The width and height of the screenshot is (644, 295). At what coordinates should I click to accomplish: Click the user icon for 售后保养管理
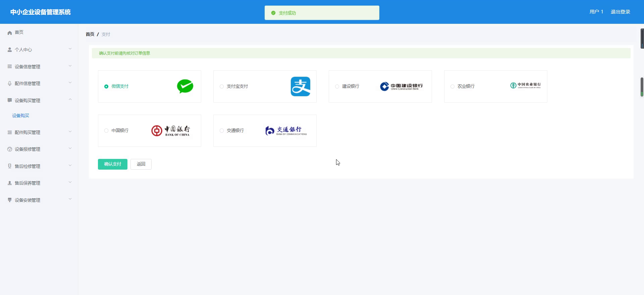[10, 183]
